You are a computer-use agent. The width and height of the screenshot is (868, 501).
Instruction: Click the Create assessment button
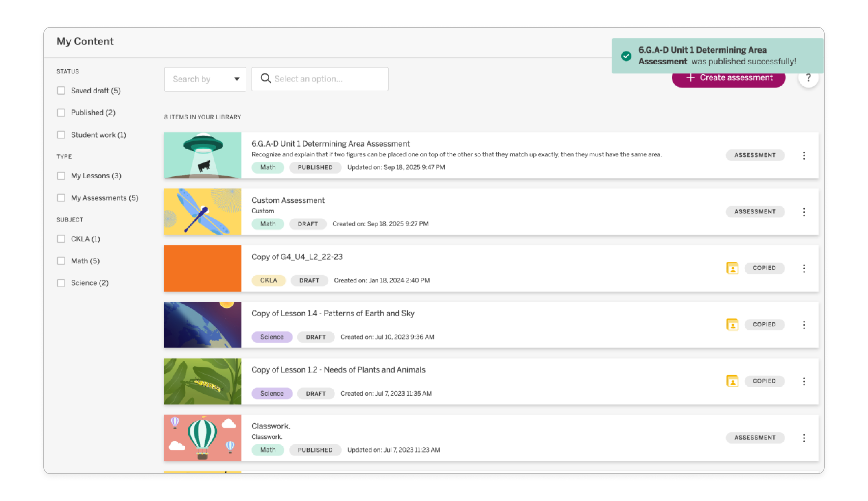click(728, 78)
